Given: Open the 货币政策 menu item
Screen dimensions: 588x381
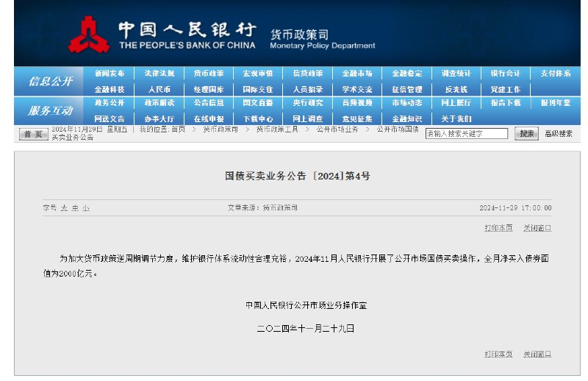Looking at the screenshot, I should pos(209,74).
